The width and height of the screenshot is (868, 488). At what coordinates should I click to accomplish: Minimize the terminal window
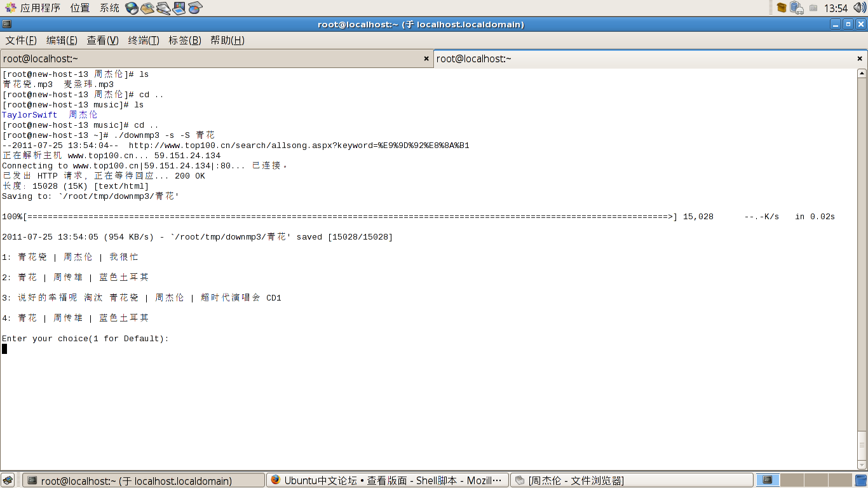pos(836,24)
